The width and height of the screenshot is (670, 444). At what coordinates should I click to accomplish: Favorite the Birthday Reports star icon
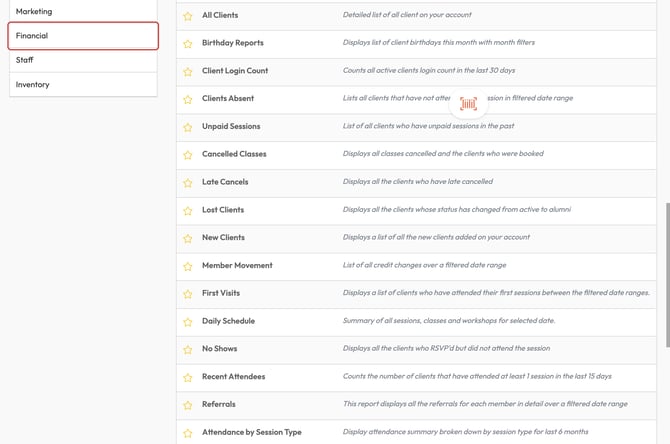187,44
